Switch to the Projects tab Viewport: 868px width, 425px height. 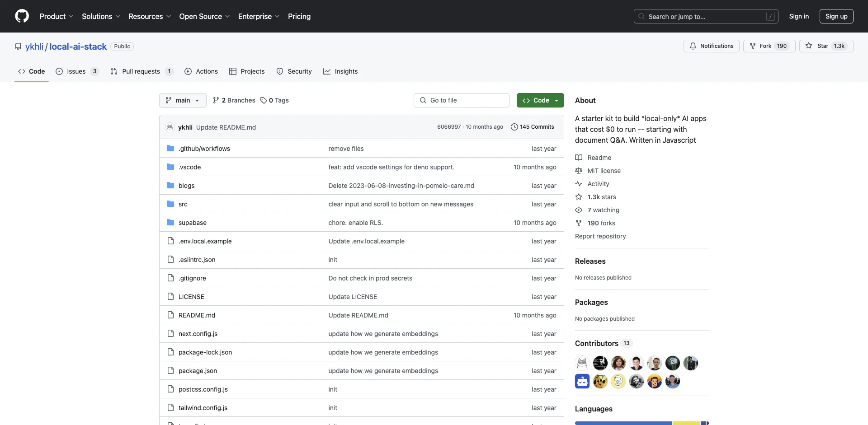click(247, 71)
